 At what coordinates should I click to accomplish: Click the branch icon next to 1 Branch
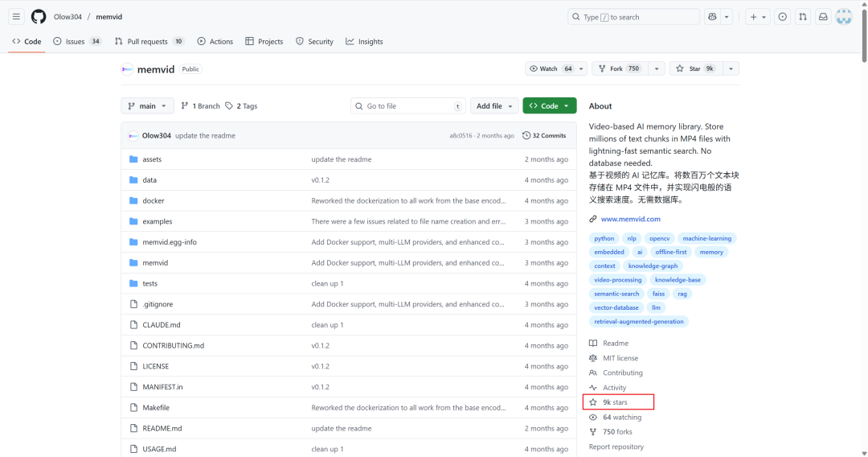click(x=184, y=106)
